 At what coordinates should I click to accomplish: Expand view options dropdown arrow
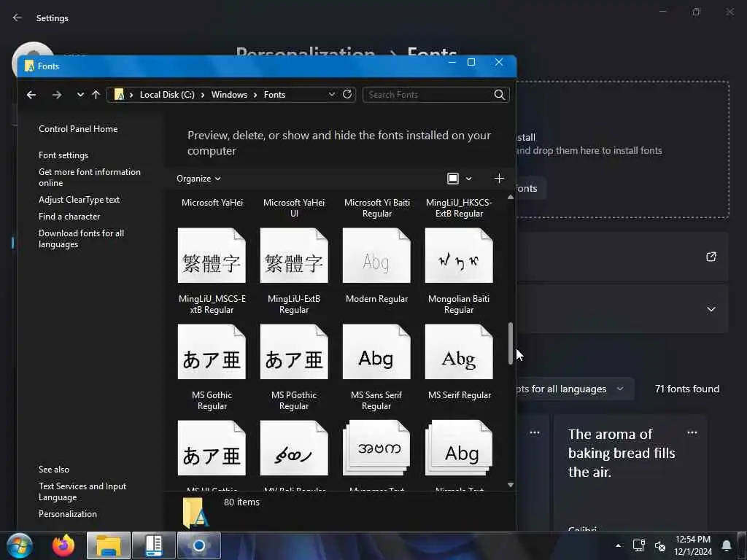click(x=468, y=179)
